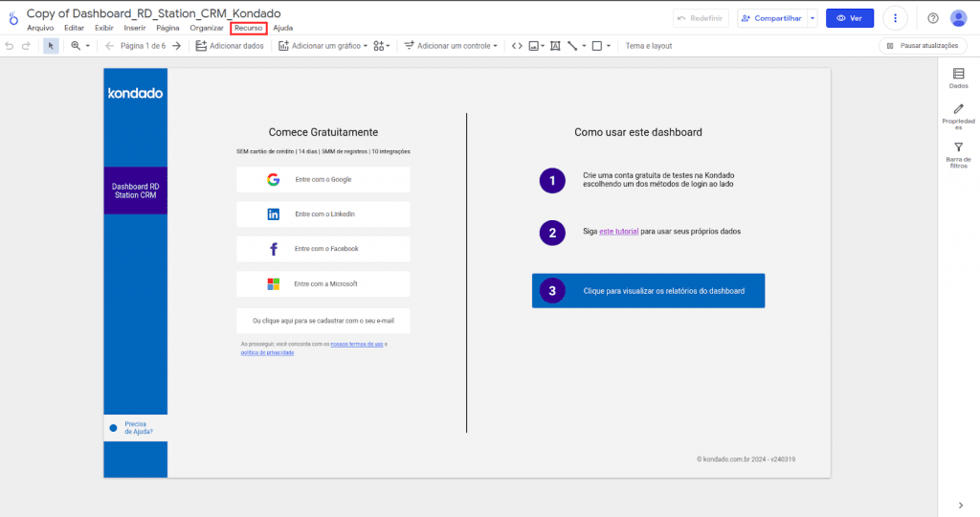Expand the Compartilhar dropdown arrow
The image size is (980, 517).
click(x=813, y=18)
